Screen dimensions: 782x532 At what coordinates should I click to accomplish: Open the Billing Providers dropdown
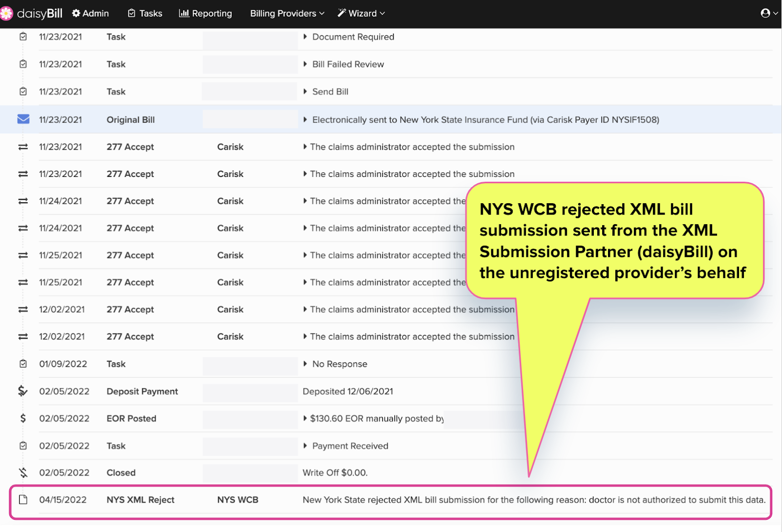pyautogui.click(x=287, y=13)
